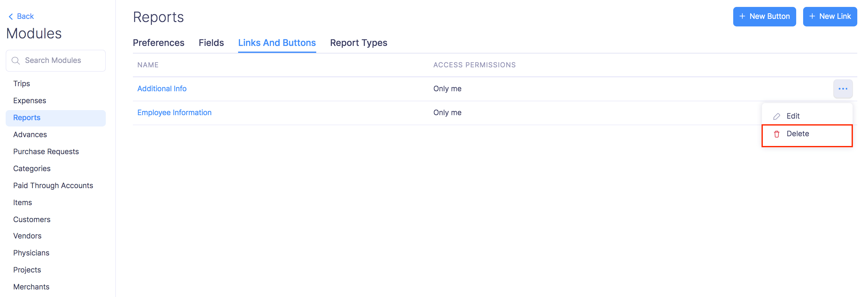Click the back arrow chevron icon
The image size is (868, 297).
pyautogui.click(x=11, y=16)
